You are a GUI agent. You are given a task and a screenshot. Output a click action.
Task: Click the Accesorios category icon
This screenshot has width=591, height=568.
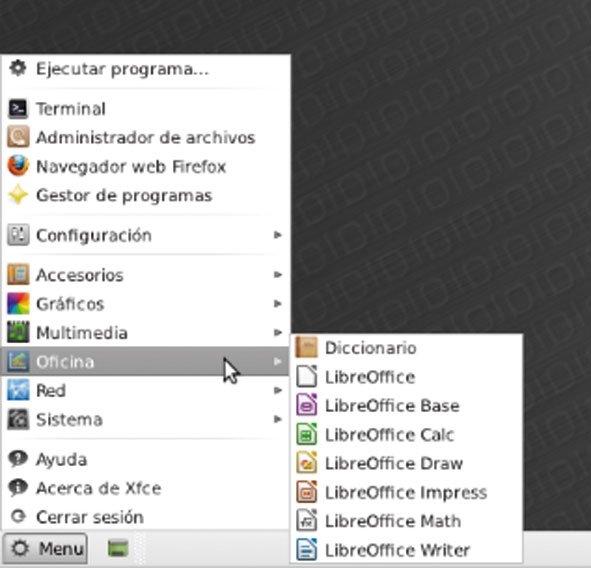pyautogui.click(x=18, y=275)
